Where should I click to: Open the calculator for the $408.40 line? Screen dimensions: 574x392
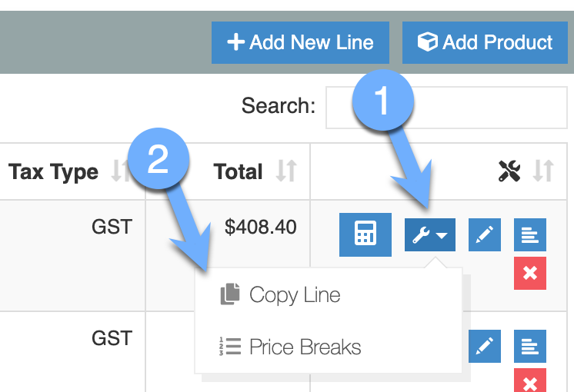coord(365,234)
